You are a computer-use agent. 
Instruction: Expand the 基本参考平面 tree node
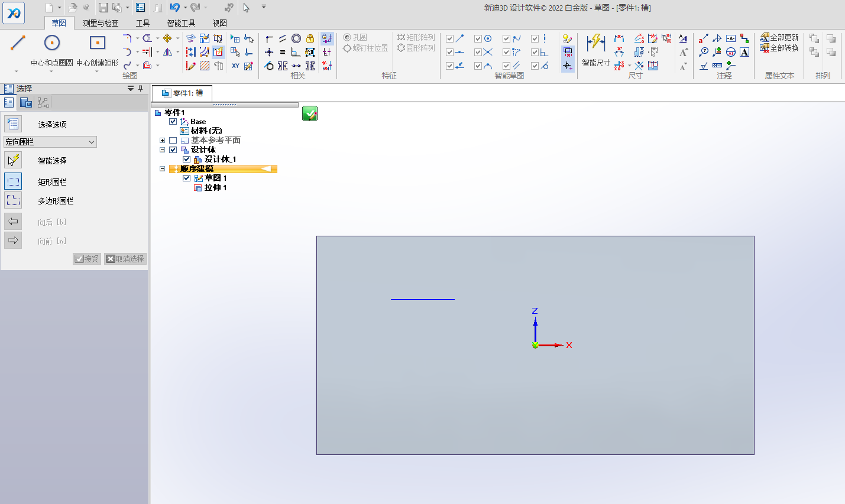(x=162, y=140)
